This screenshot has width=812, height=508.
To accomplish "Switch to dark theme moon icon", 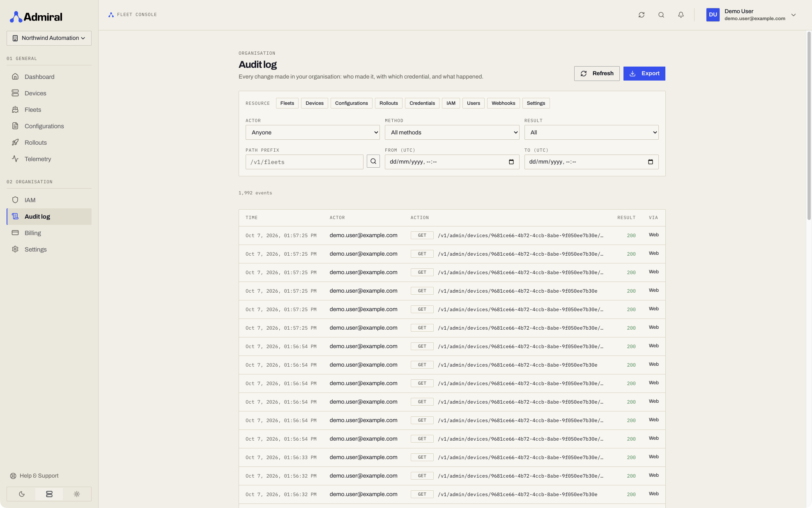I will [x=22, y=494].
